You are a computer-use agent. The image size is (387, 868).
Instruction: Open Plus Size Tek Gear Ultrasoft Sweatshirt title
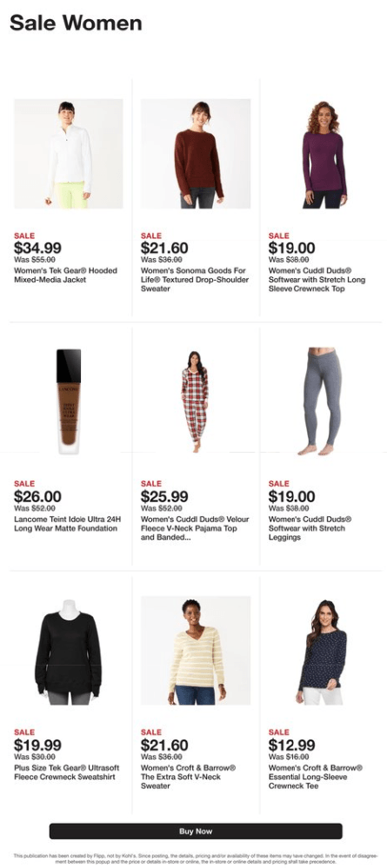(66, 772)
